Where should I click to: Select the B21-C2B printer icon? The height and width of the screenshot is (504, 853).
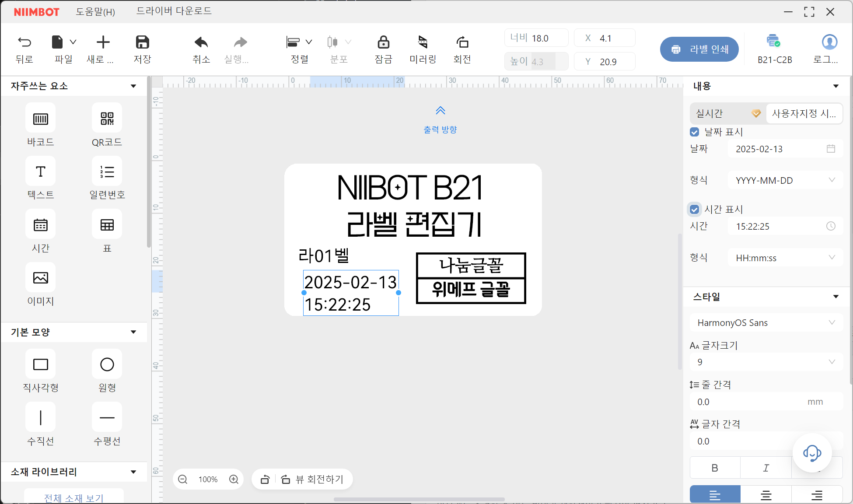point(773,41)
